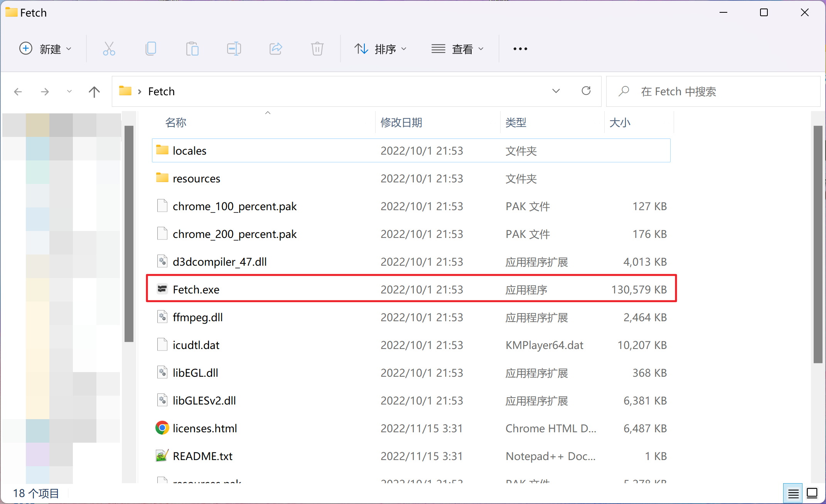Sort by 类型 column header
Image resolution: width=826 pixels, height=504 pixels.
pos(516,123)
